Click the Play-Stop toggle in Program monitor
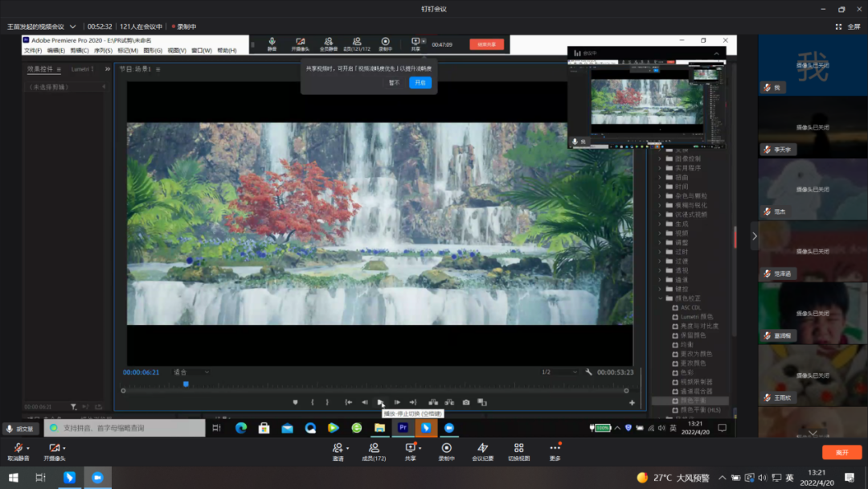The image size is (868, 489). tap(381, 402)
